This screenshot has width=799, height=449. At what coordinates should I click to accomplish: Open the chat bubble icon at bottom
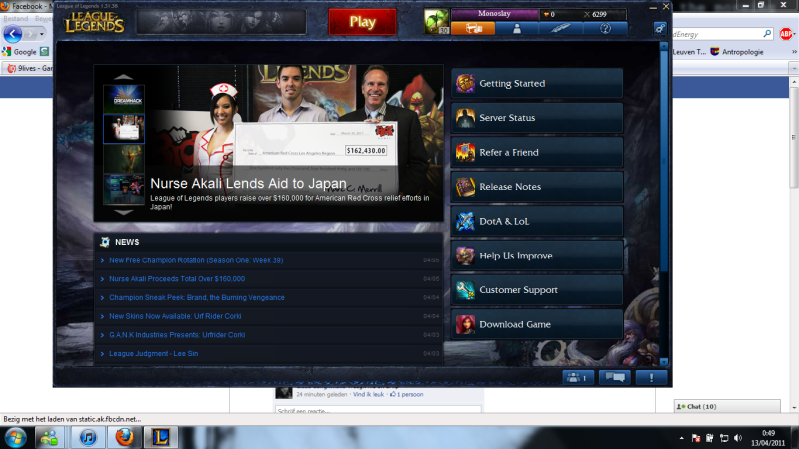(x=614, y=377)
